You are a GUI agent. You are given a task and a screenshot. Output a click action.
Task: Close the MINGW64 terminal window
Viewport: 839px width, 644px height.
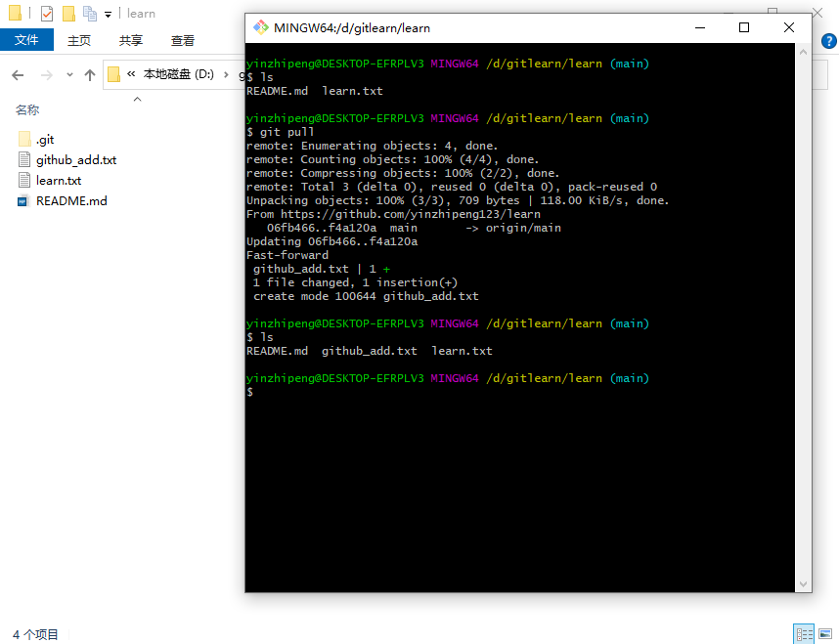[789, 27]
